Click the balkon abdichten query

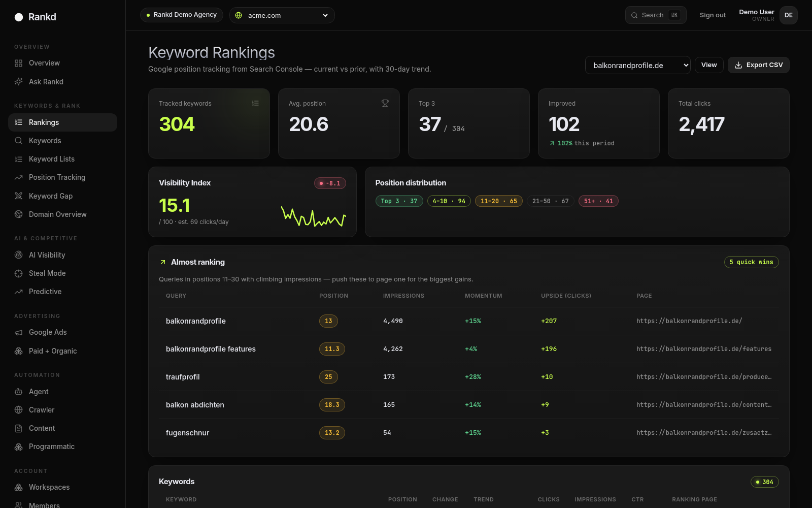[195, 405]
